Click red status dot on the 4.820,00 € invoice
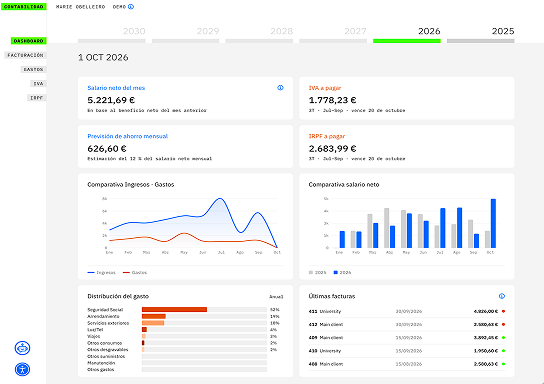 [503, 311]
